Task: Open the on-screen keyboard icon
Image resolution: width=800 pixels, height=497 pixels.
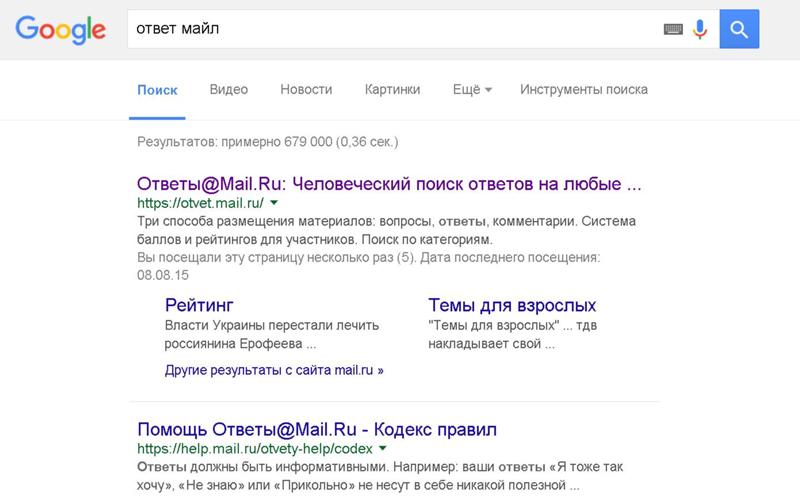Action: 673,29
